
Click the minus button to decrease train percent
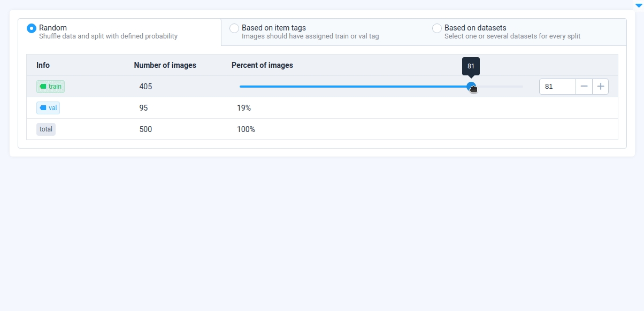(x=584, y=87)
